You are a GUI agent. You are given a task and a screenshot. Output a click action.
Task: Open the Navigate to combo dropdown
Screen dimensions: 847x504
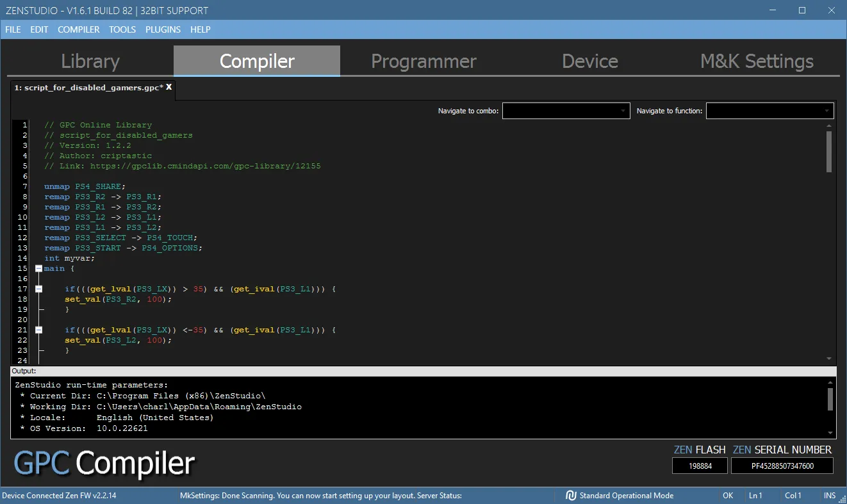(566, 111)
